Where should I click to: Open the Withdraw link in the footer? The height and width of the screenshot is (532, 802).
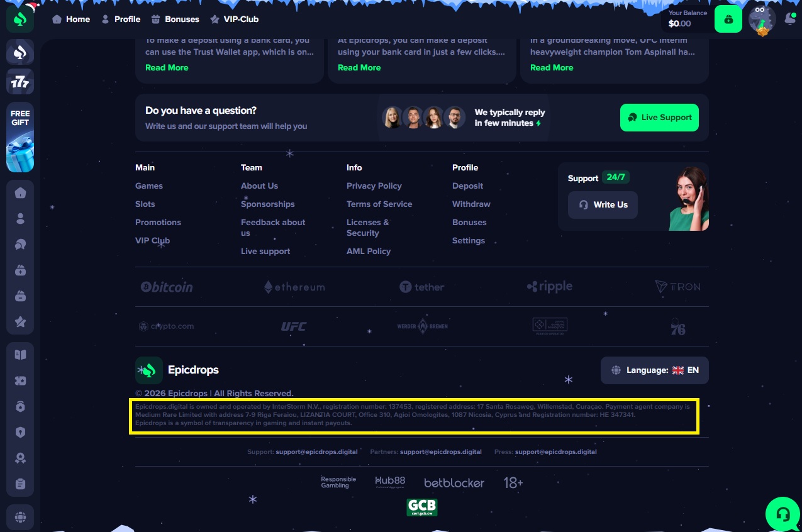click(x=471, y=204)
